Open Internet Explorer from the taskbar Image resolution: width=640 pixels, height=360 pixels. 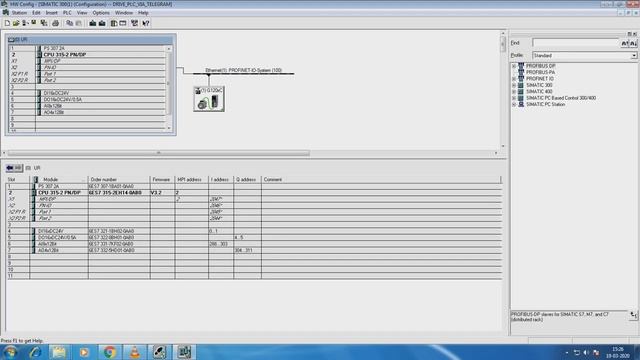point(35,352)
